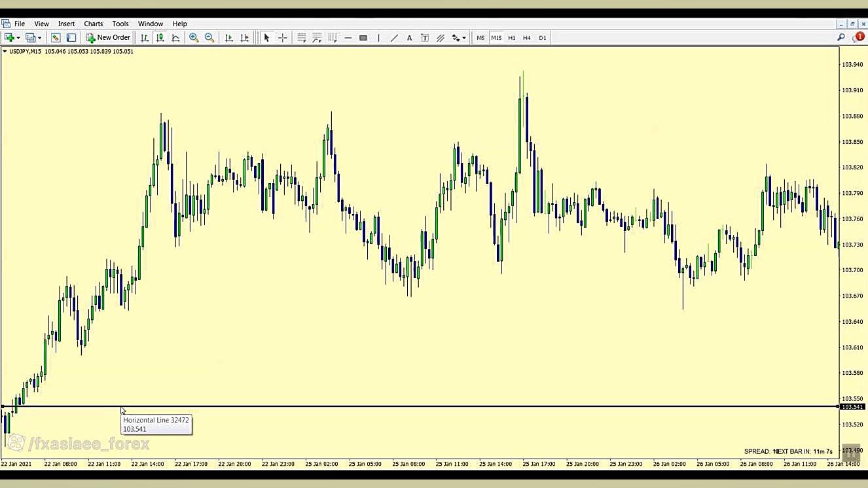This screenshot has height=488, width=868.
Task: Toggle the Navigator panel icon
Action: click(71, 38)
